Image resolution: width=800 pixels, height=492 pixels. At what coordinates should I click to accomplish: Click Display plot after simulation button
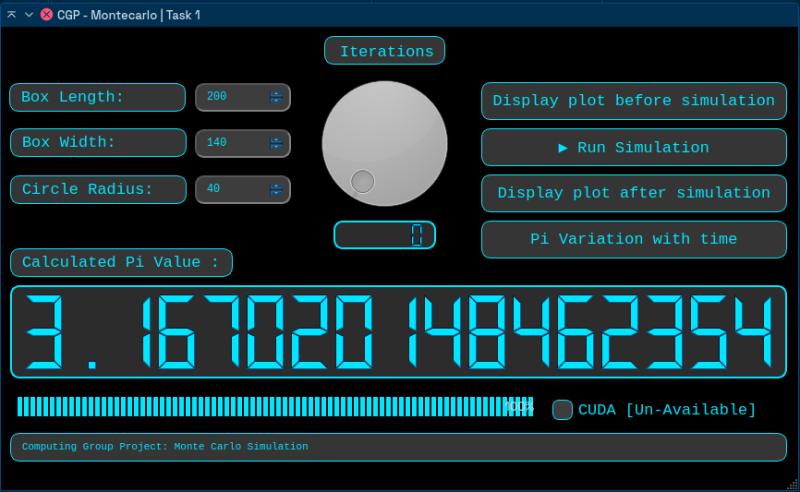tap(634, 193)
